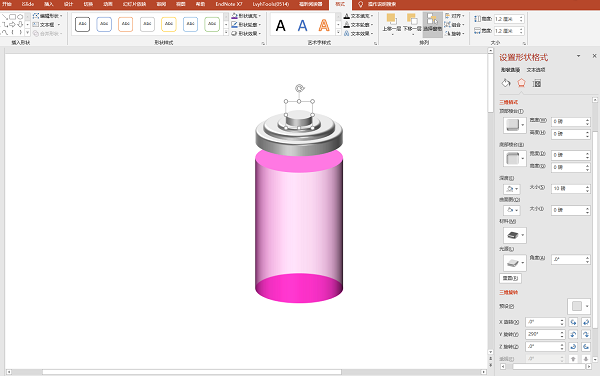Close the Format Shape pane
The height and width of the screenshot is (376, 600).
(x=594, y=56)
